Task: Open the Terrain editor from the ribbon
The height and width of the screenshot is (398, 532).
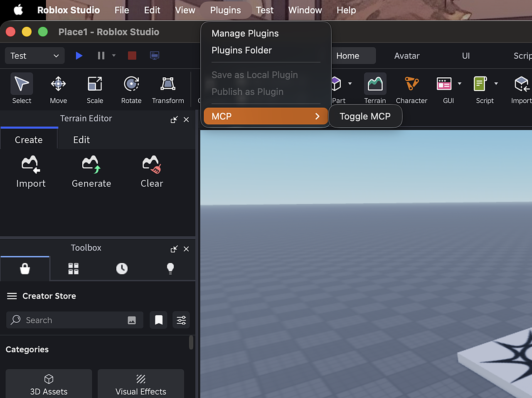Action: [x=375, y=88]
